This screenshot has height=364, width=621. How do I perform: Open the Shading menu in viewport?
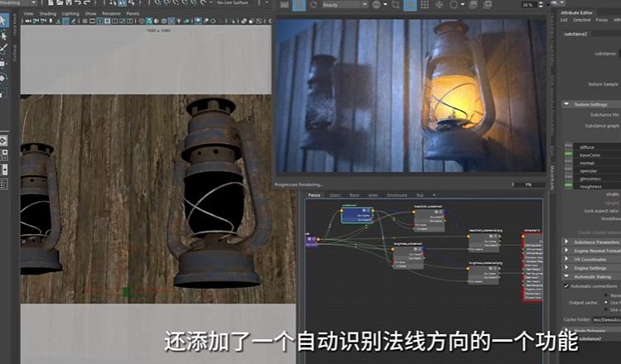[x=49, y=14]
